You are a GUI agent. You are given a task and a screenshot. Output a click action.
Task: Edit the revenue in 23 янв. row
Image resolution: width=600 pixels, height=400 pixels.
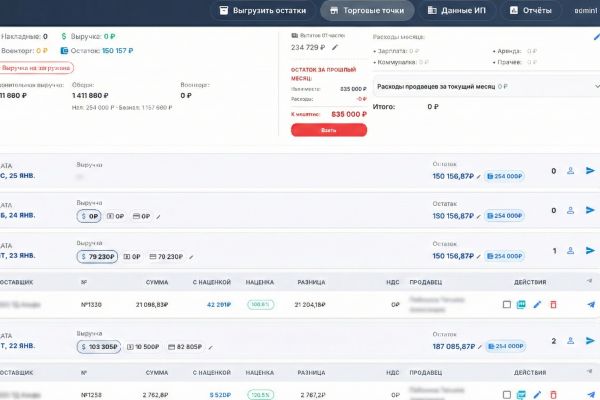coord(191,257)
